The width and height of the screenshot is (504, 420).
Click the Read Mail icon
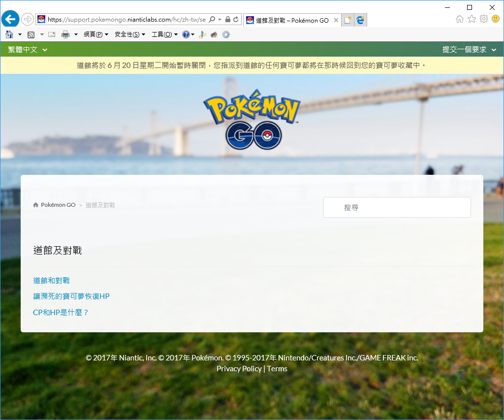pos(52,34)
